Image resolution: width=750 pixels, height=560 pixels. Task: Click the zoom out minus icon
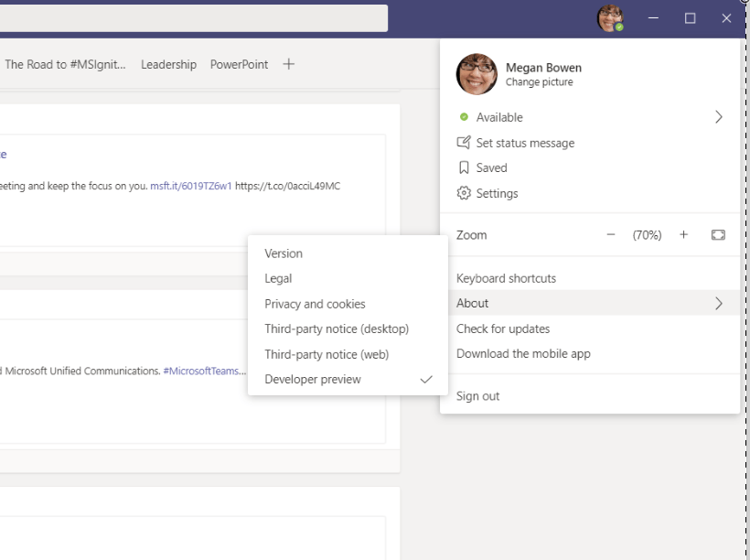pos(611,235)
